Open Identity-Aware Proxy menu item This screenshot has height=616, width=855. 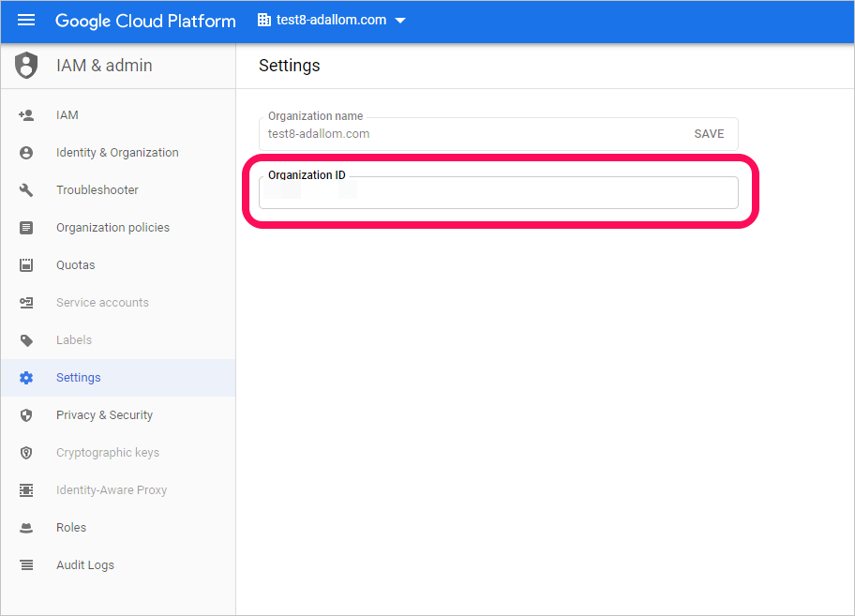click(112, 490)
